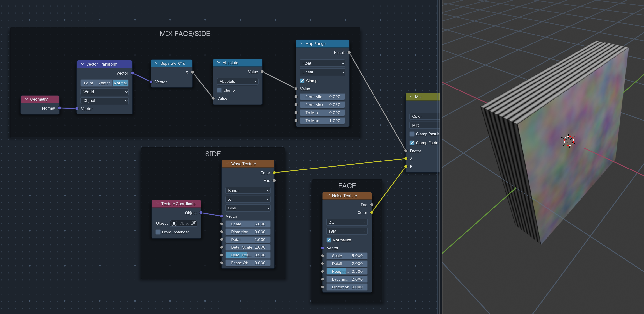The width and height of the screenshot is (644, 314).
Task: Click the Texture Coordinate Object output socket
Action: coord(201,213)
